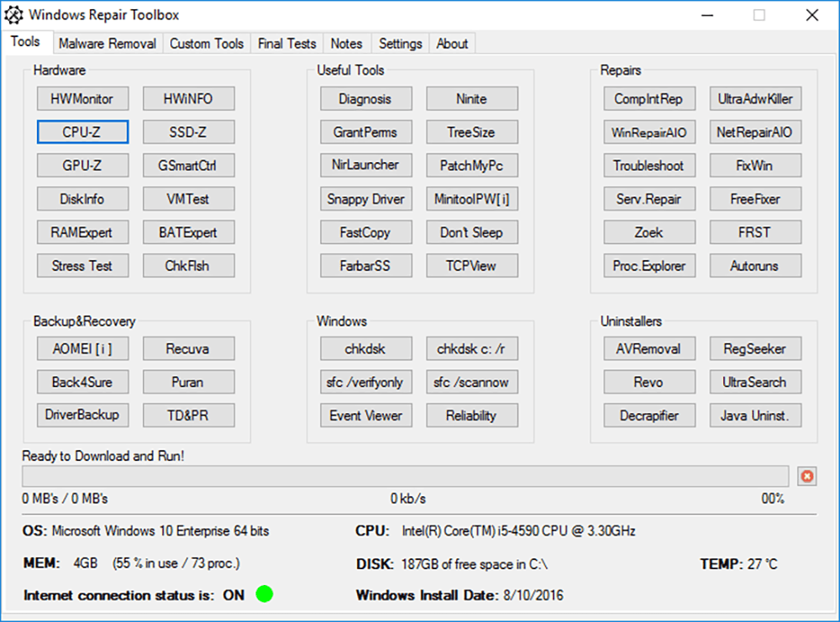Run FastCopy
The image size is (840, 622).
(x=366, y=232)
